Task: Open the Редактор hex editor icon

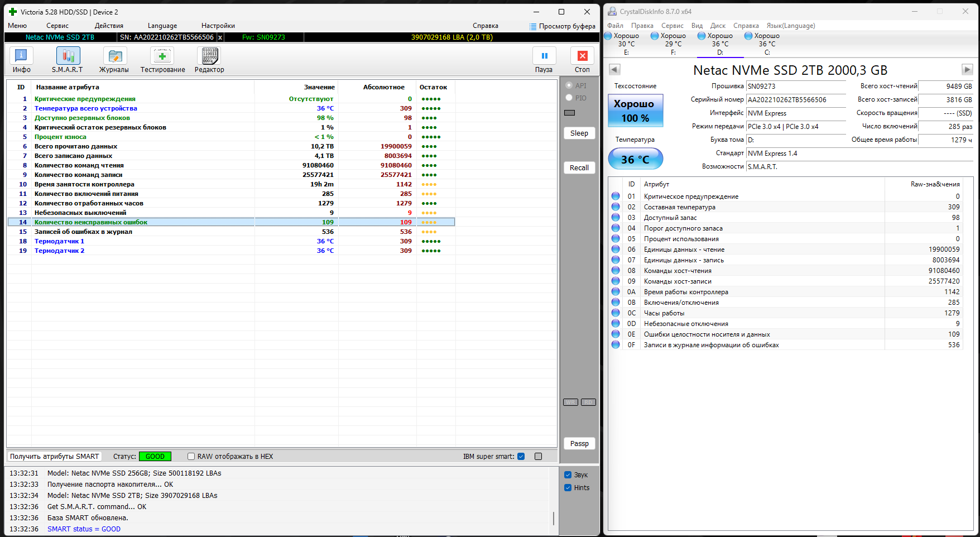Action: click(x=209, y=60)
